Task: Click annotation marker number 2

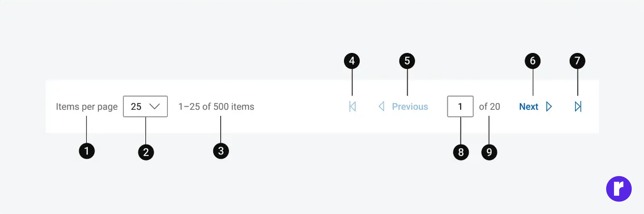Action: (x=146, y=152)
